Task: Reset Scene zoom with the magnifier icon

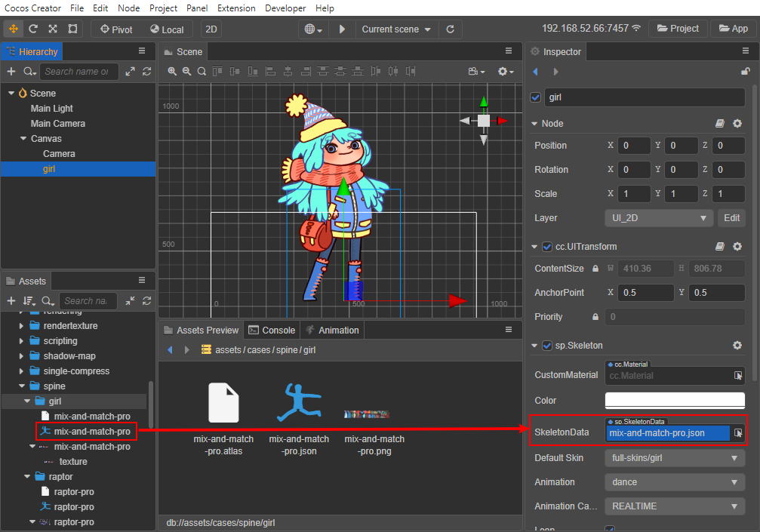Action: 202,71
